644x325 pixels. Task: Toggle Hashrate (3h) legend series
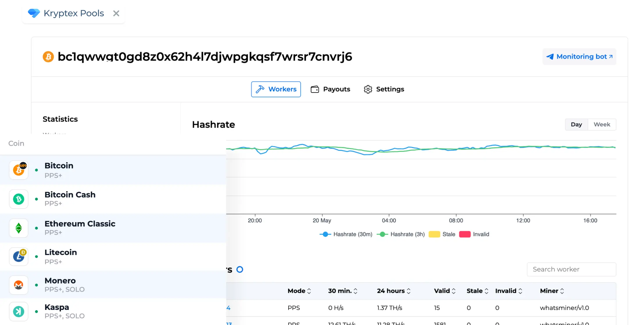[401, 234]
